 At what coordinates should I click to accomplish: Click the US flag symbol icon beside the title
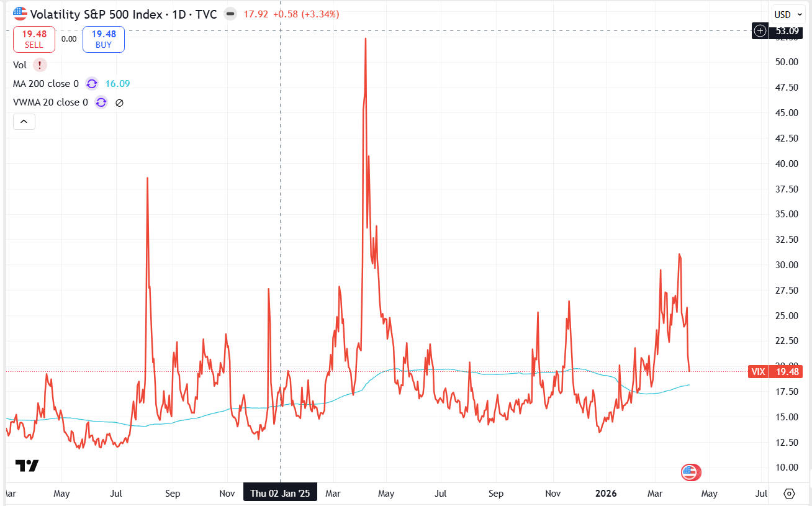click(20, 14)
